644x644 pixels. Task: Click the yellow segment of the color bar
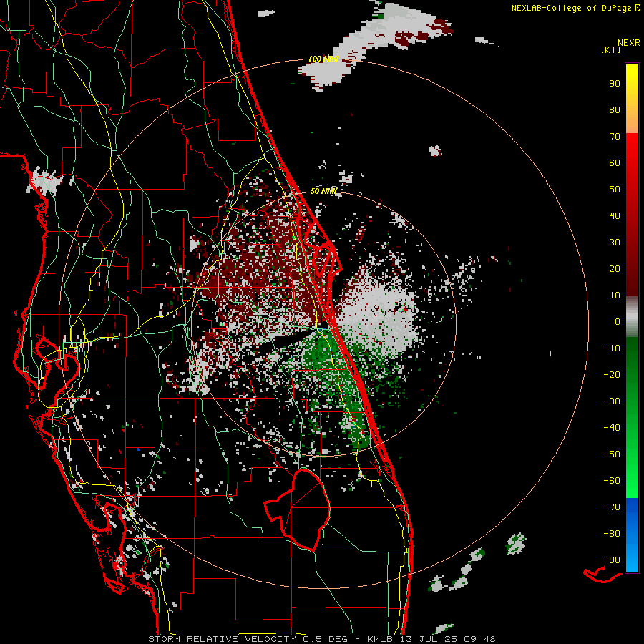[x=632, y=99]
